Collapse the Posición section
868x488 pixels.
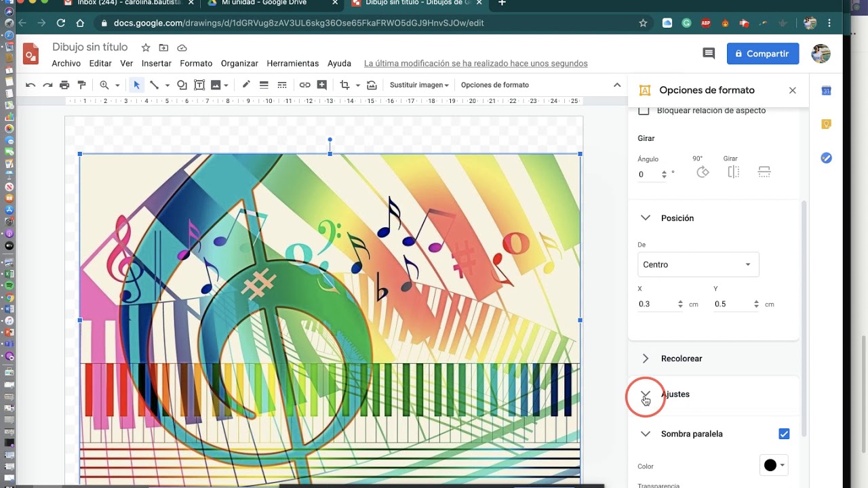(646, 218)
